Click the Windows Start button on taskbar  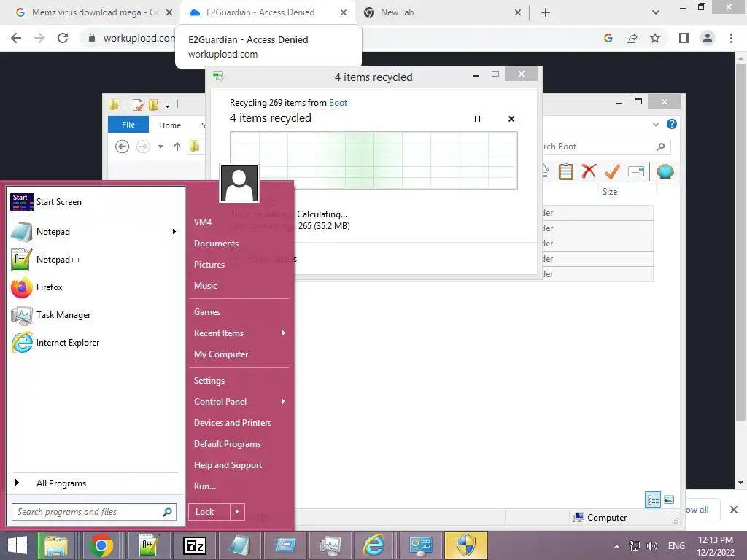click(x=18, y=545)
